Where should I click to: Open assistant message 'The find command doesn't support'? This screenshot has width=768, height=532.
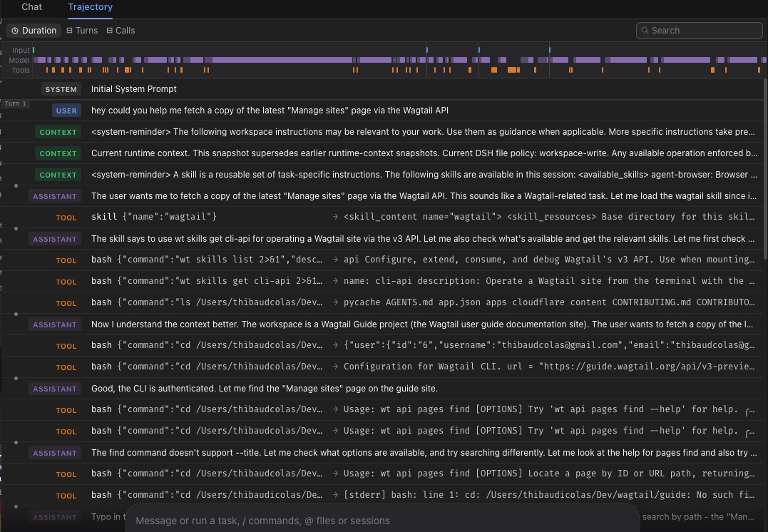[382, 453]
